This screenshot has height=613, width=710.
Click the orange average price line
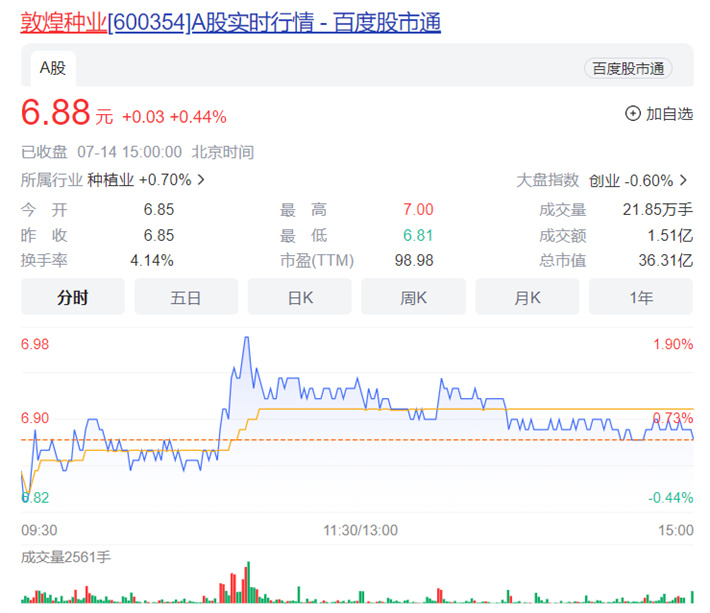[x=400, y=409]
